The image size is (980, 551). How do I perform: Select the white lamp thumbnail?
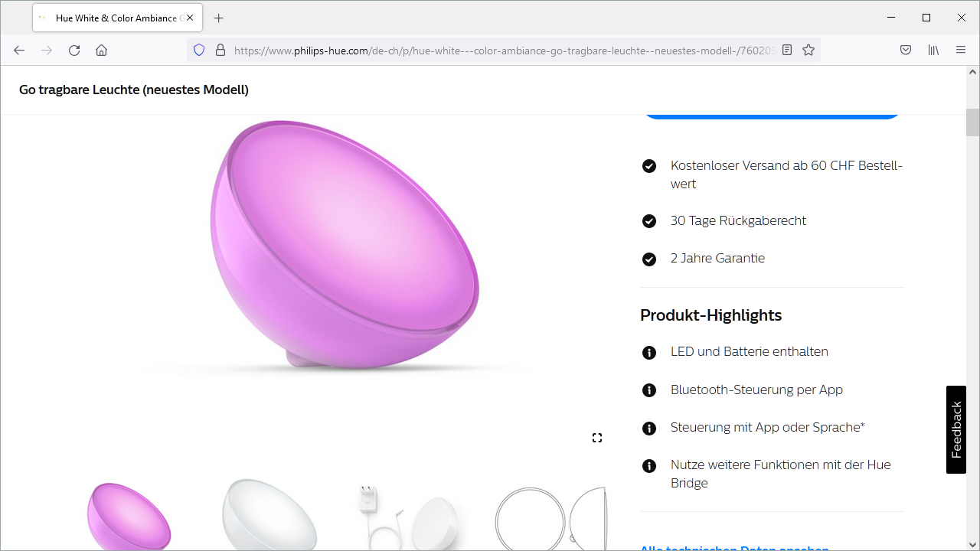click(269, 514)
